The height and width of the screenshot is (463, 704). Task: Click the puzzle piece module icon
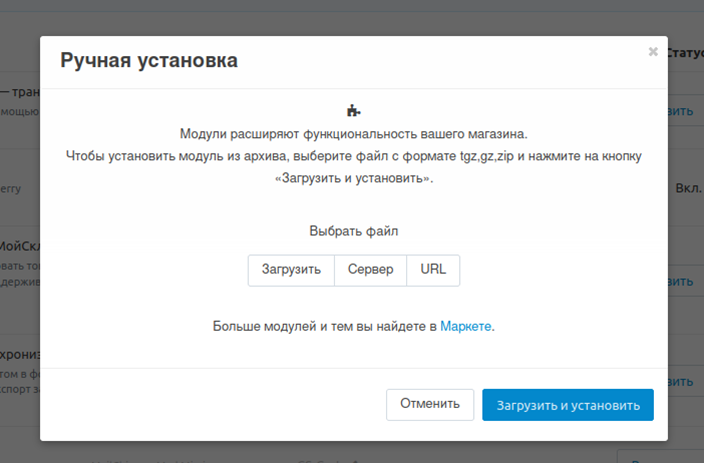tap(353, 110)
